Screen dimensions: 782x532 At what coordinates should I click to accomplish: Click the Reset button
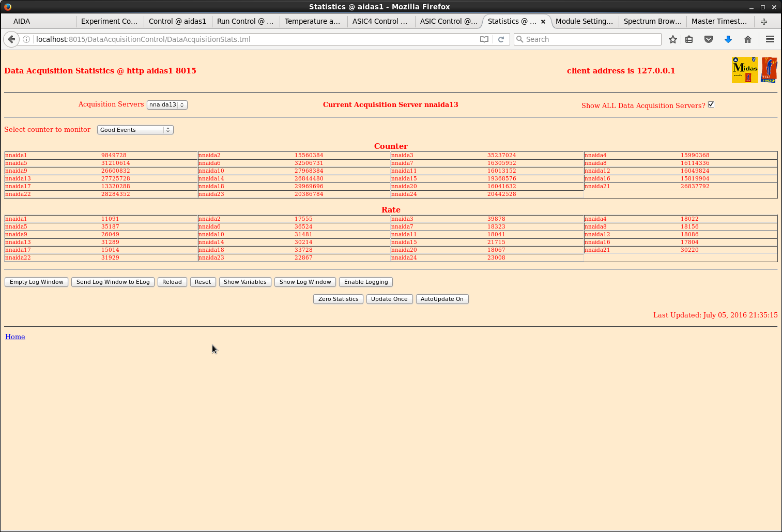(x=203, y=282)
